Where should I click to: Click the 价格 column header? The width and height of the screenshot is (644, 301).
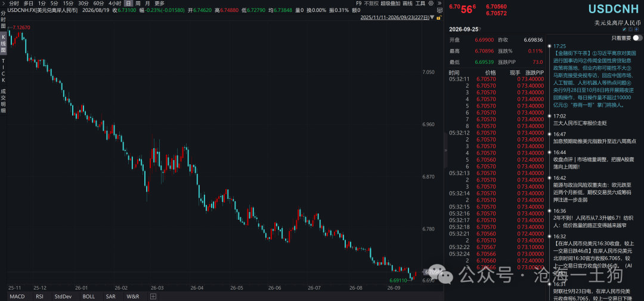click(x=490, y=72)
